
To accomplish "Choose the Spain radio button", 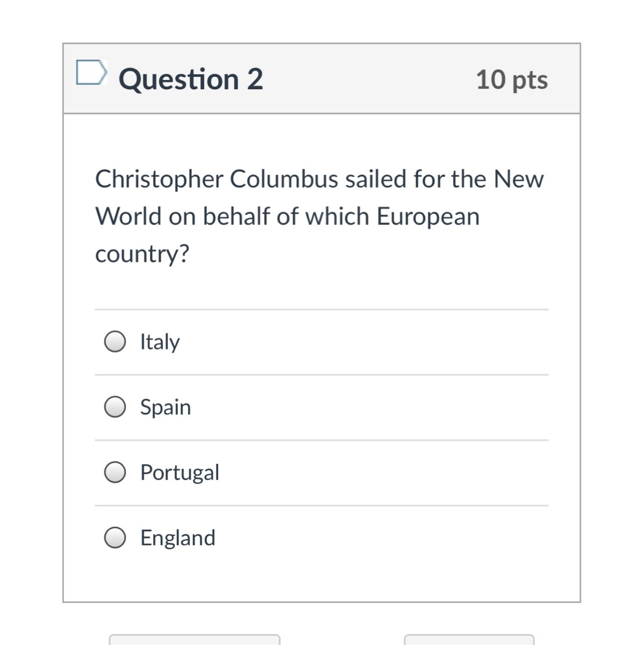I will coord(115,407).
